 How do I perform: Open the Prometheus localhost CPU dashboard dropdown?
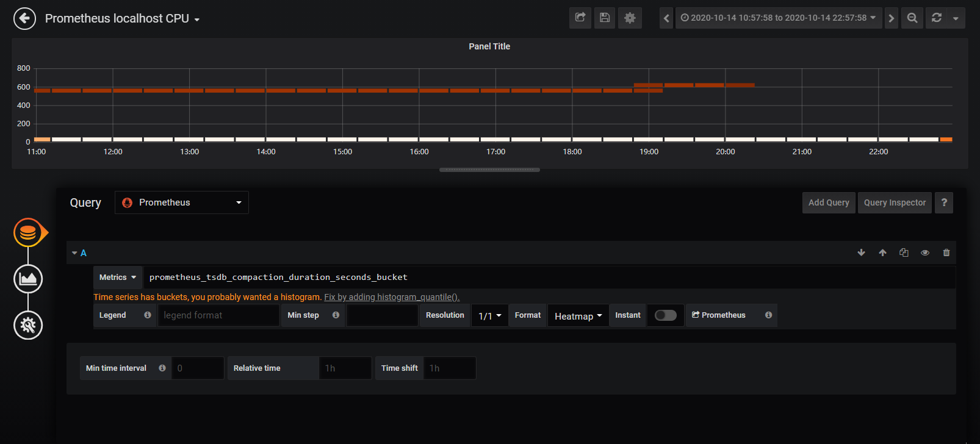[123, 18]
